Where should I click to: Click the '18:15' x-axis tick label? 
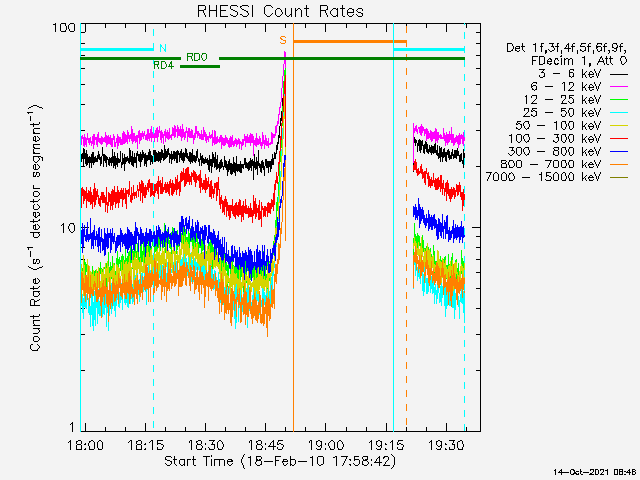(146, 445)
